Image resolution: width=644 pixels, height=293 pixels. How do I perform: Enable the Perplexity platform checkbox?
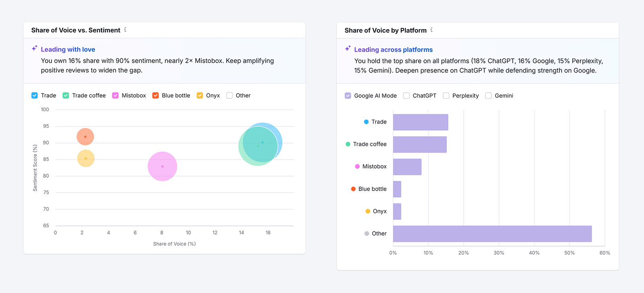(446, 96)
